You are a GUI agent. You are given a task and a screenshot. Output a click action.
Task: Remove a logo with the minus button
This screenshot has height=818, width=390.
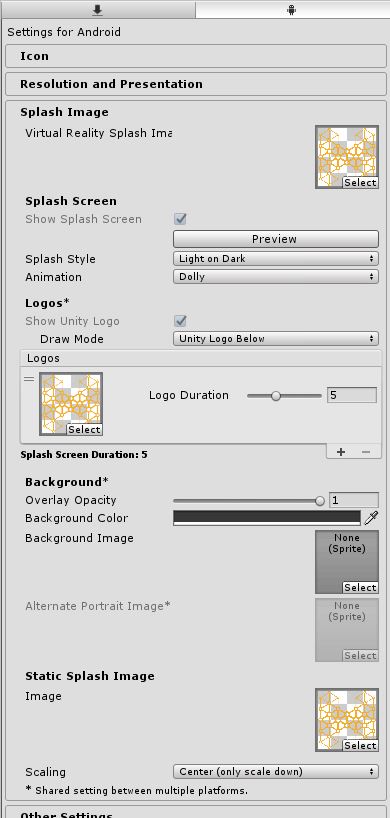365,452
